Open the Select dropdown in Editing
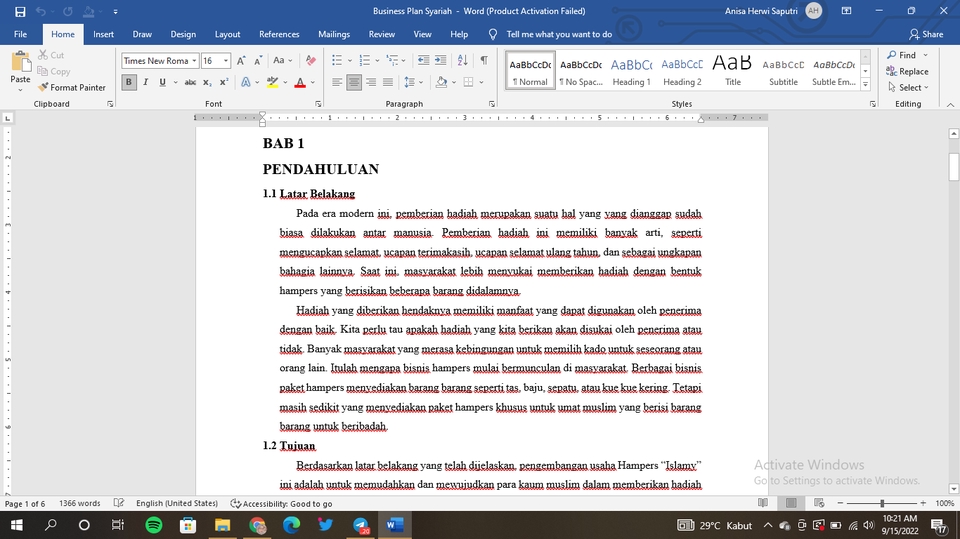The width and height of the screenshot is (960, 539). (909, 88)
